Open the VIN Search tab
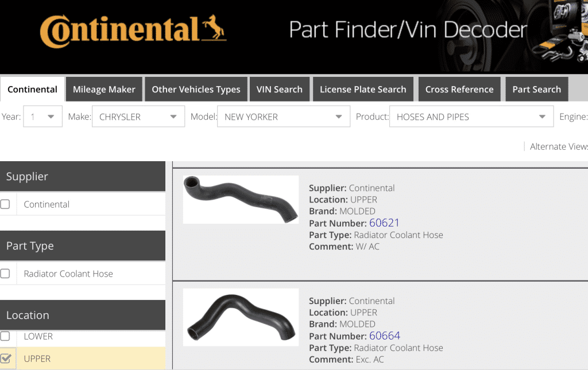This screenshot has height=370, width=588. pos(279,89)
